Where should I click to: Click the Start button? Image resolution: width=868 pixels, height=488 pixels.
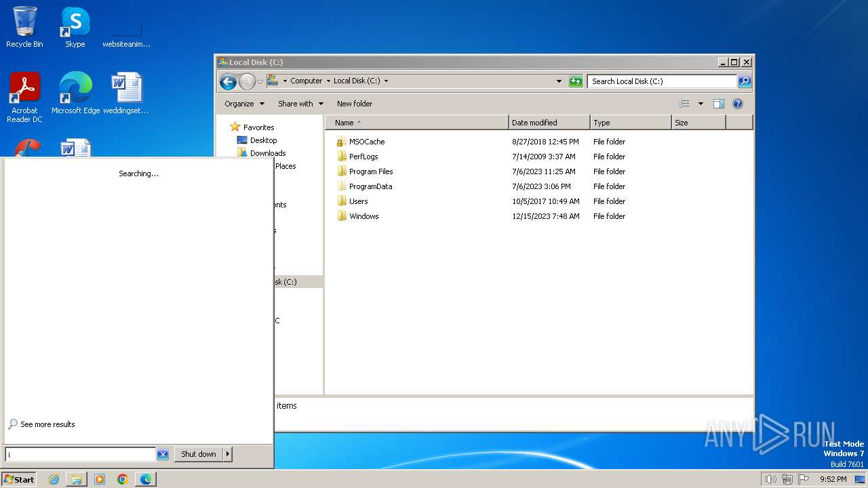pos(19,479)
